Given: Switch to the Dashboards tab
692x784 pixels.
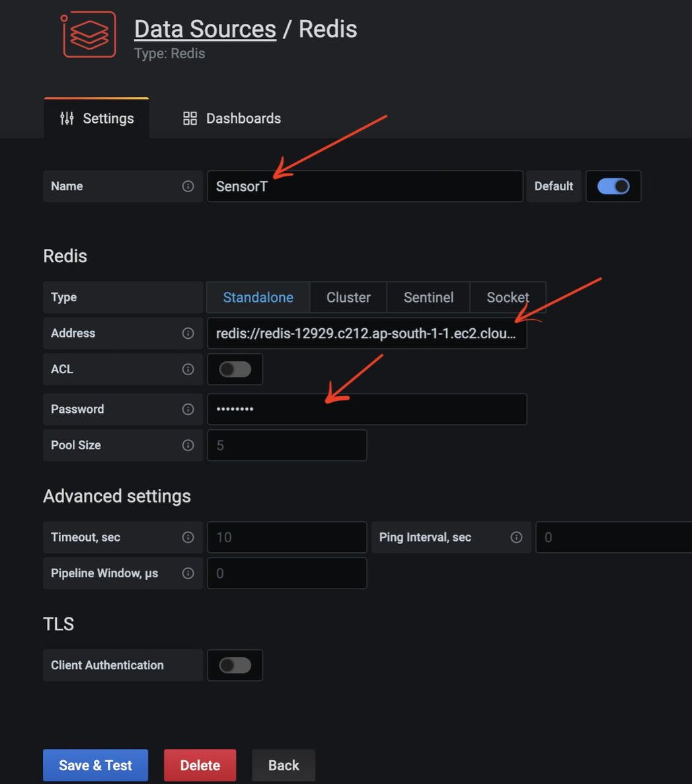Looking at the screenshot, I should click(x=243, y=118).
